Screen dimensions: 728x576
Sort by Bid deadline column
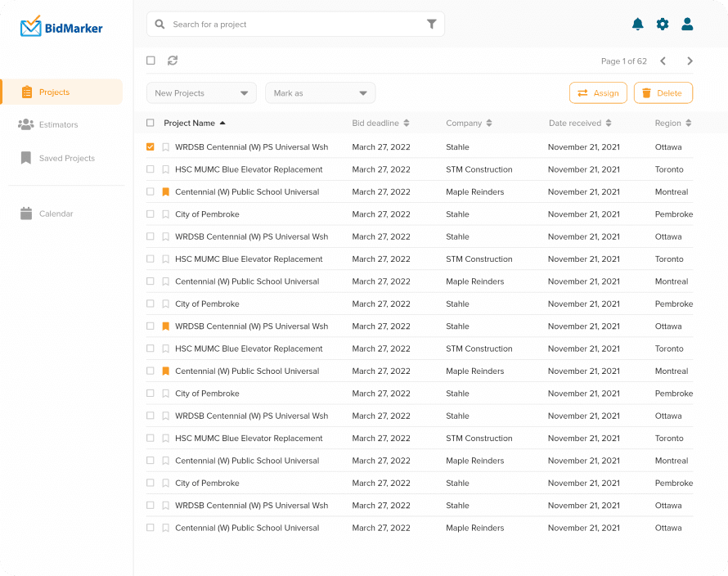click(380, 124)
